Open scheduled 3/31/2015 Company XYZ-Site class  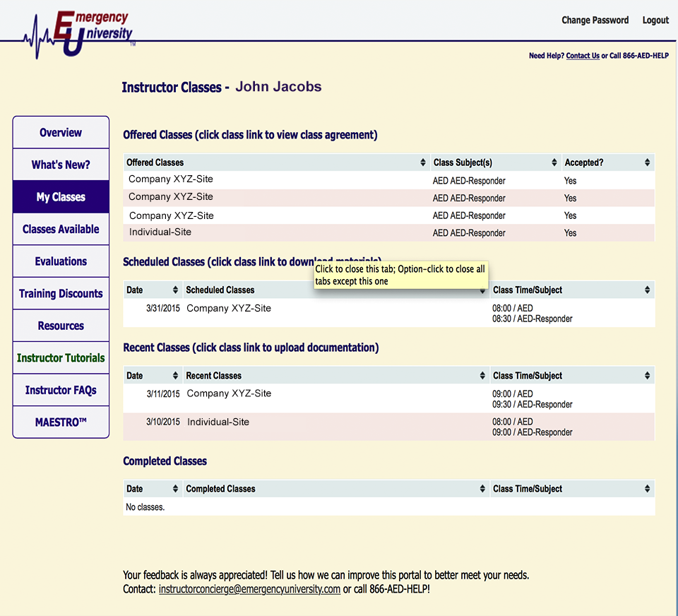[229, 308]
